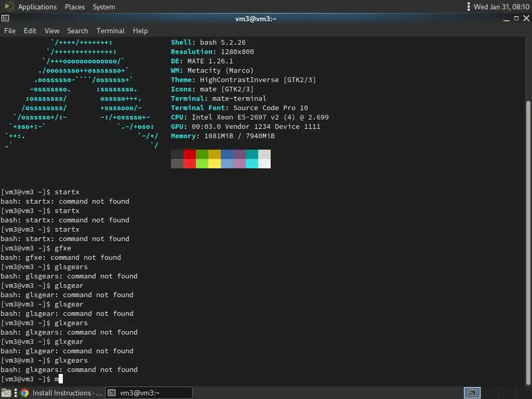The image size is (532, 399).
Task: Click the 'Memory: 1081MiB / 7940MiB' line
Action: [x=222, y=136]
